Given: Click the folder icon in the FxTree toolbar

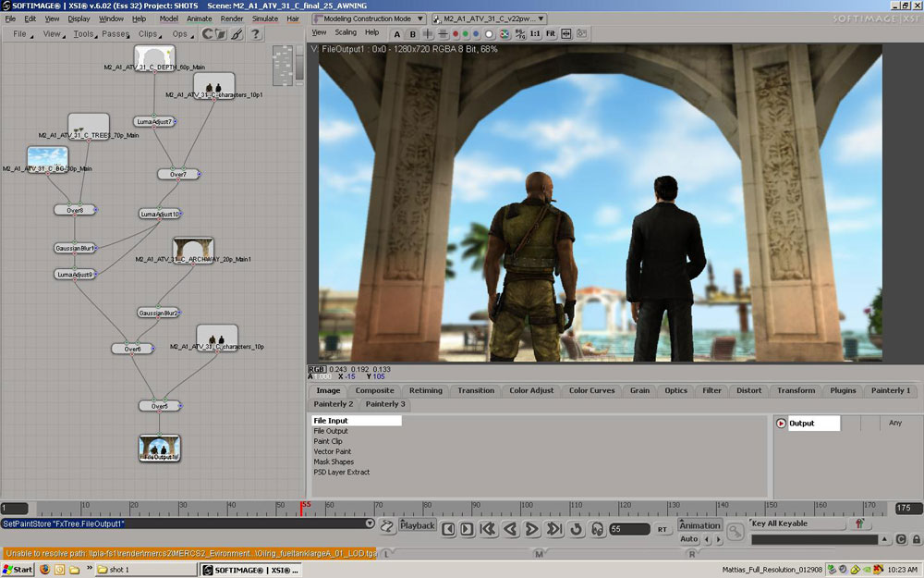Looking at the screenshot, I should [x=221, y=34].
